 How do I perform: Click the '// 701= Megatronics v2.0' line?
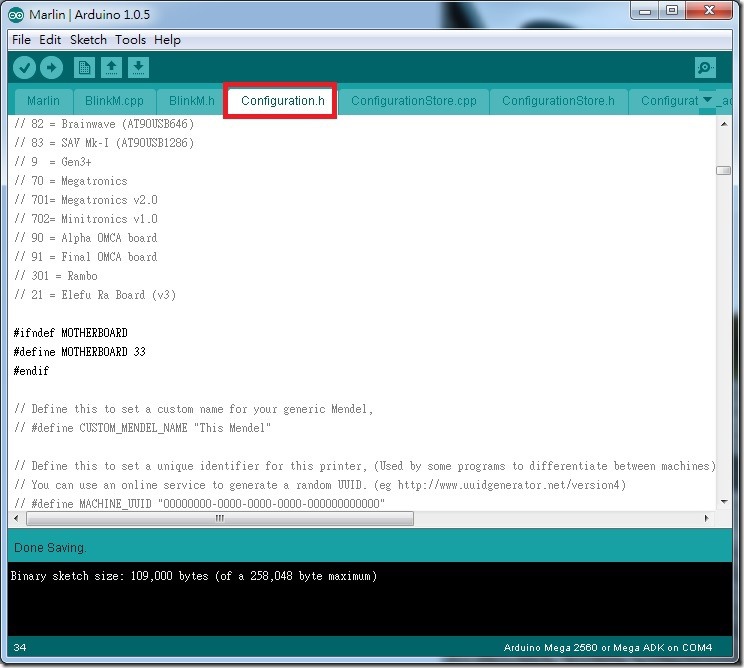86,200
